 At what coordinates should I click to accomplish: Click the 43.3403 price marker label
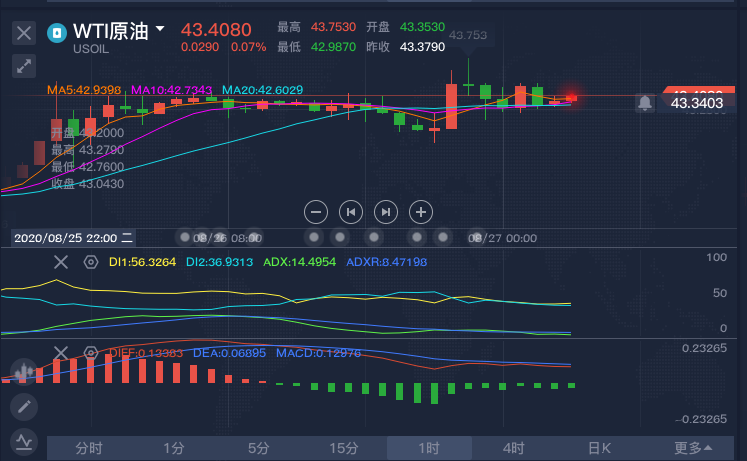(x=696, y=103)
